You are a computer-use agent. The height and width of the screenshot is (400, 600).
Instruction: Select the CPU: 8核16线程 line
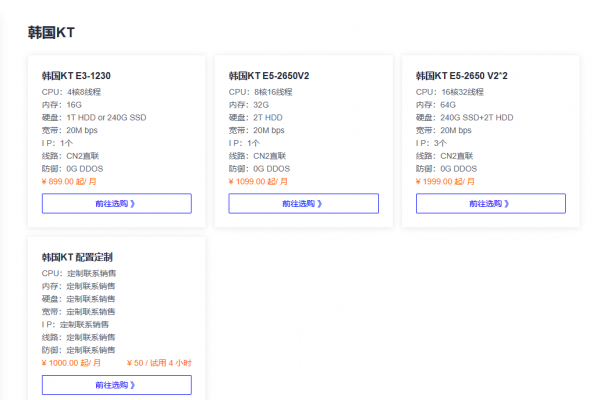[261, 92]
